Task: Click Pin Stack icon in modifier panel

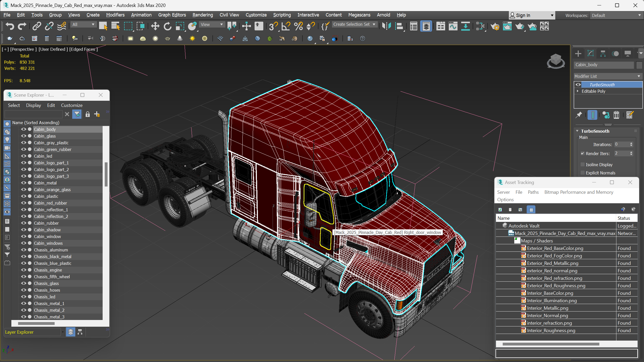Action: tap(579, 115)
